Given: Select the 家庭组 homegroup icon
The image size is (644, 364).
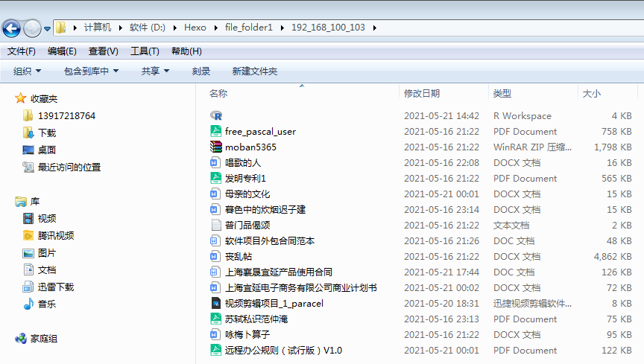Looking at the screenshot, I should point(21,339).
